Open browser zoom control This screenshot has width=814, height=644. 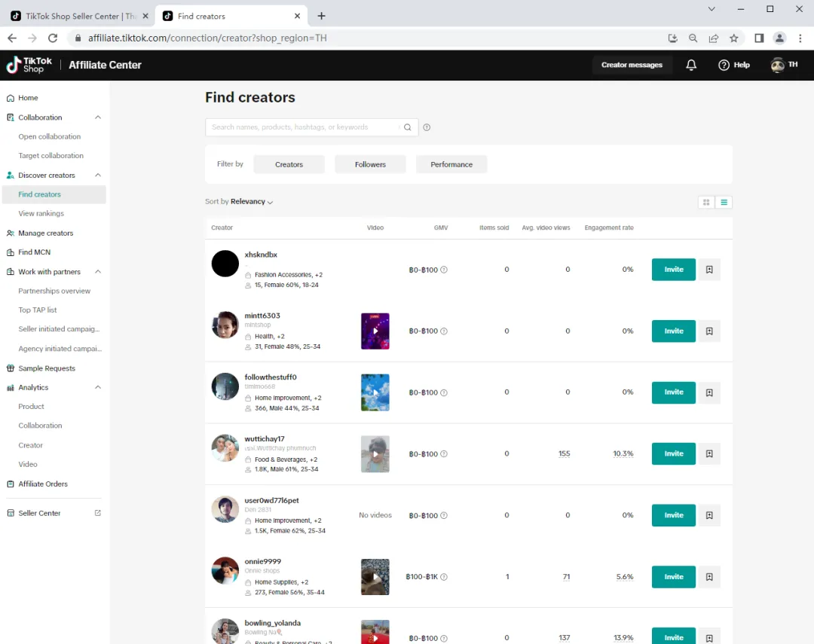click(x=693, y=38)
